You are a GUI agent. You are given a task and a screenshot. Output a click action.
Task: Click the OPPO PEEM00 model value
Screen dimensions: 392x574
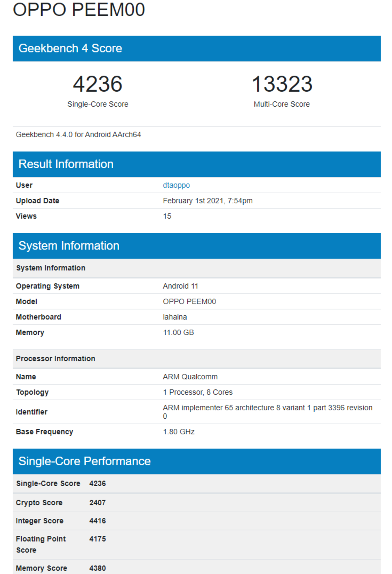click(x=189, y=302)
